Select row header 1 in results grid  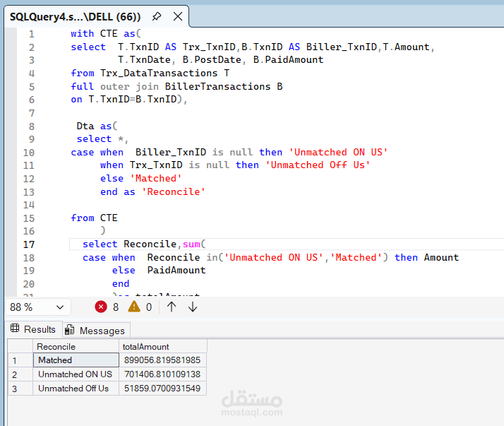pyautogui.click(x=20, y=360)
